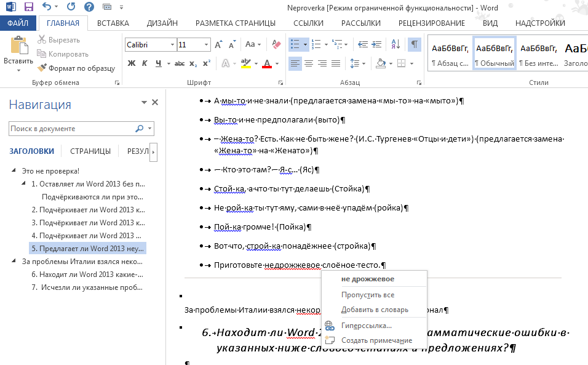Clear all formatting eraser icon
Image resolution: width=588 pixels, height=365 pixels.
click(x=276, y=44)
